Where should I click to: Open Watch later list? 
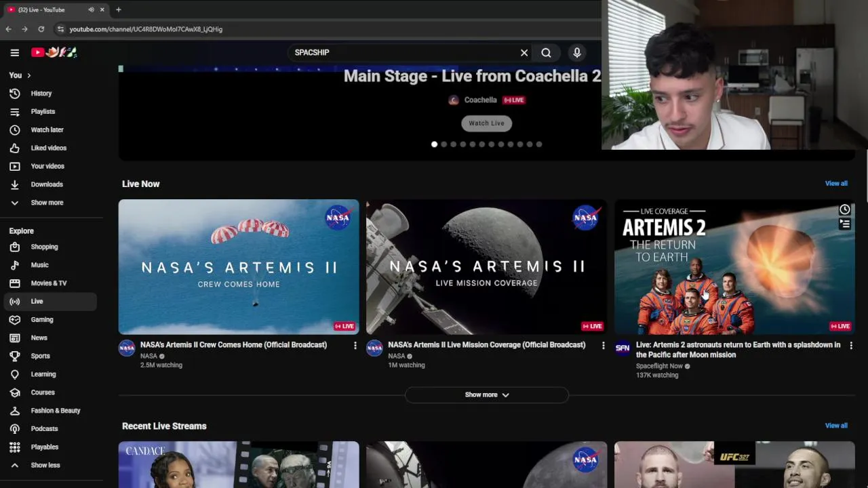tap(50, 130)
